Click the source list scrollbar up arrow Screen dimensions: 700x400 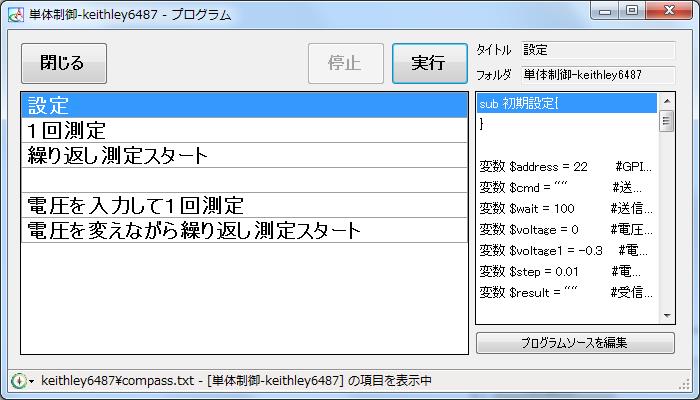point(667,101)
